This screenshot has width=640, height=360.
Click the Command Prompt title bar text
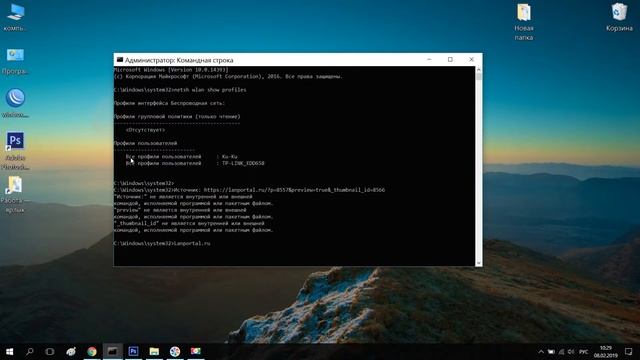pos(179,60)
